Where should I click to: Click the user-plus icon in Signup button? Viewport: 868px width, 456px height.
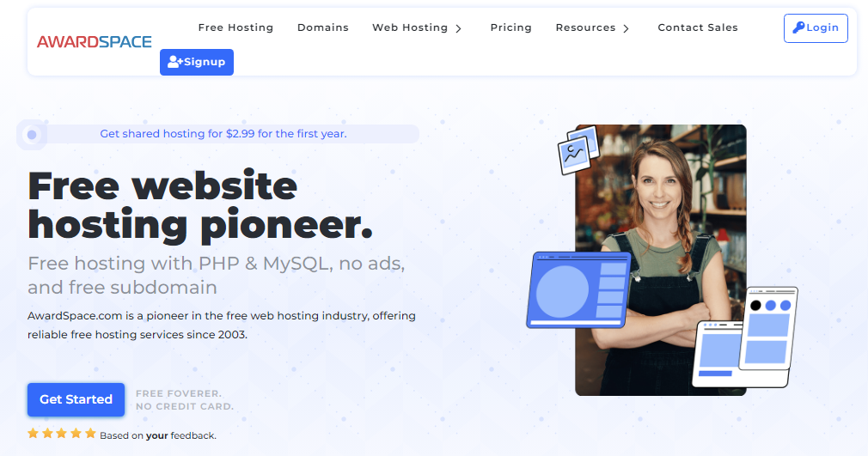click(174, 62)
